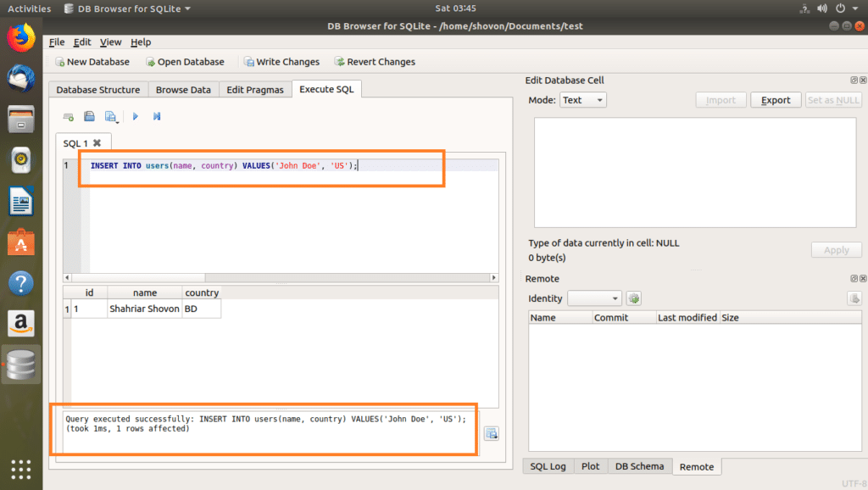The width and height of the screenshot is (868, 490).
Task: Close the Remote panel
Action: pos(863,279)
